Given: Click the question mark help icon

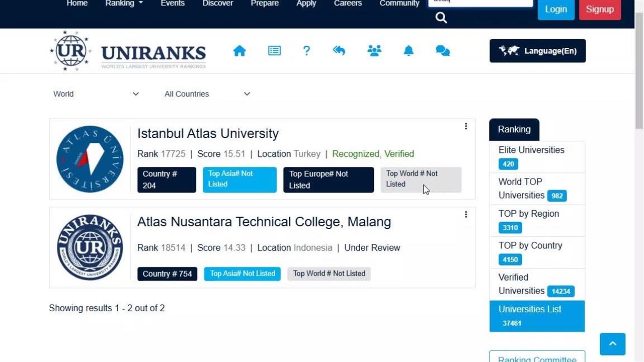Looking at the screenshot, I should 306,51.
